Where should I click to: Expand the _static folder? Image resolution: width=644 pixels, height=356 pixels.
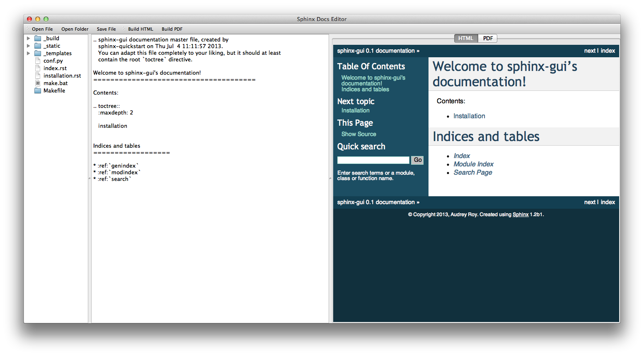coord(29,46)
